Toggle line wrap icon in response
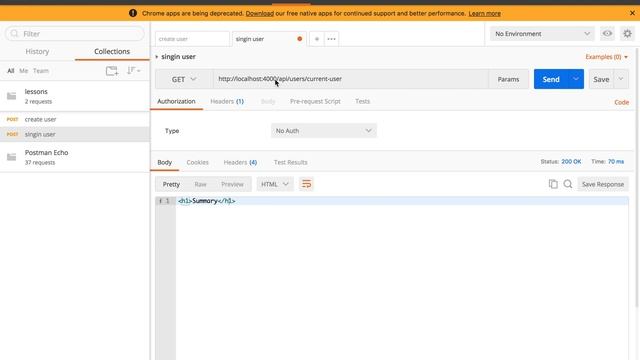640x360 pixels. [x=306, y=184]
